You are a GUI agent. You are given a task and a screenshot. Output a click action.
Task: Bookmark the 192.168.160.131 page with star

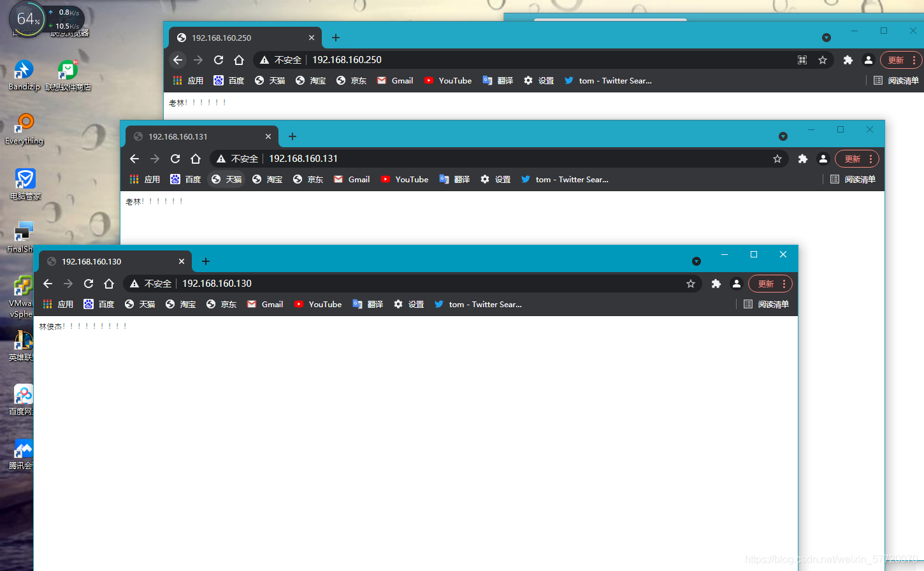(777, 159)
